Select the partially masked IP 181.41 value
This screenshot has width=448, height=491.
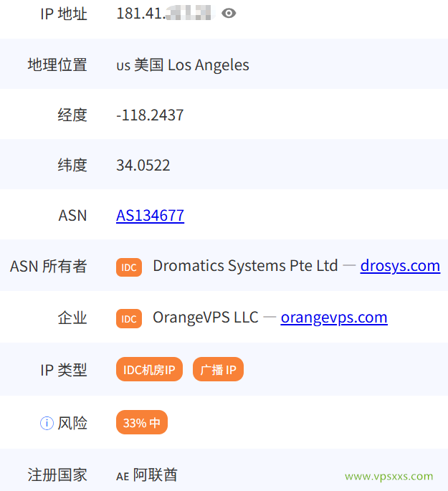166,14
